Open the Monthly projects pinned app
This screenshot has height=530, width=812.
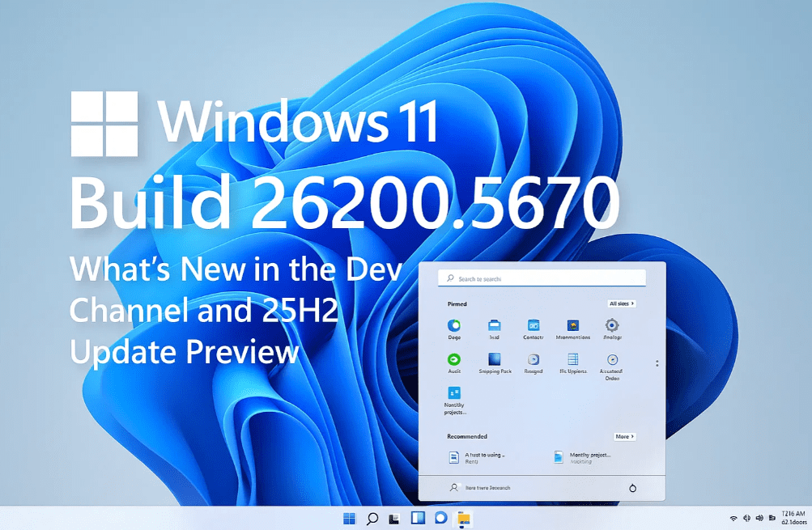[454, 394]
